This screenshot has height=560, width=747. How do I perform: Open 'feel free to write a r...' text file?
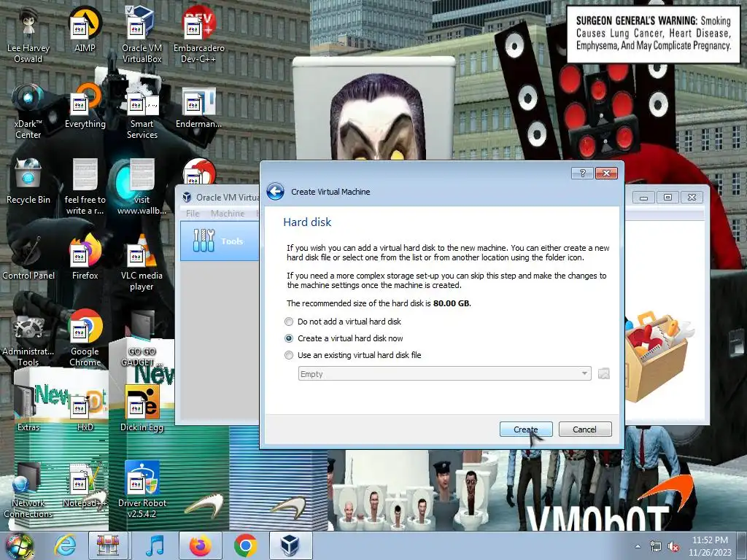pos(85,187)
